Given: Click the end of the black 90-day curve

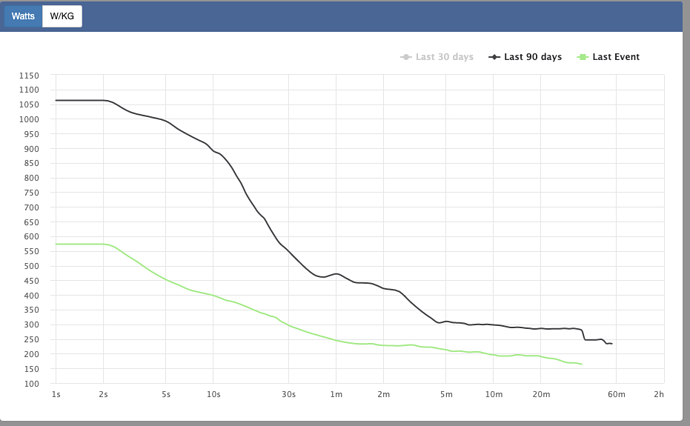Looking at the screenshot, I should pos(611,344).
